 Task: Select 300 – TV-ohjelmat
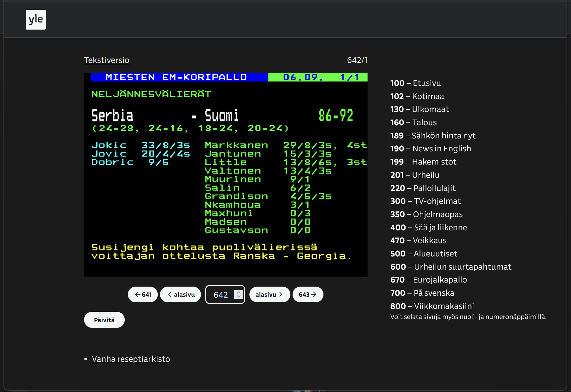click(425, 201)
